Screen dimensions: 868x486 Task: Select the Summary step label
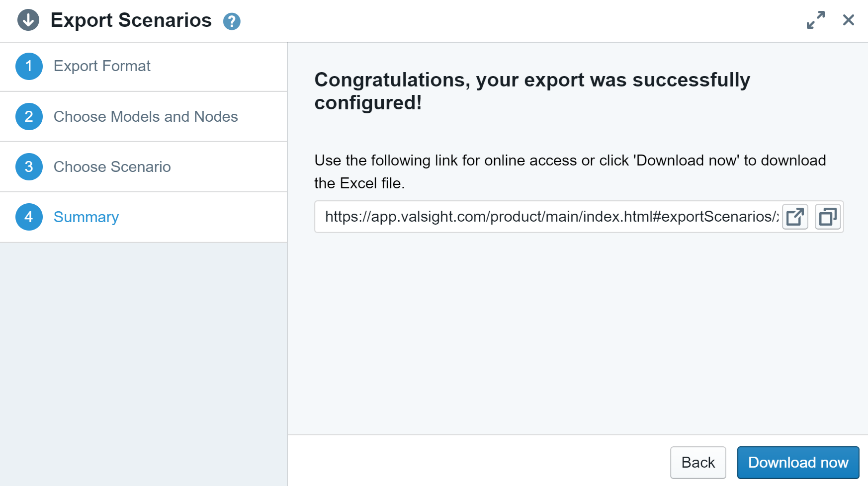pyautogui.click(x=86, y=217)
